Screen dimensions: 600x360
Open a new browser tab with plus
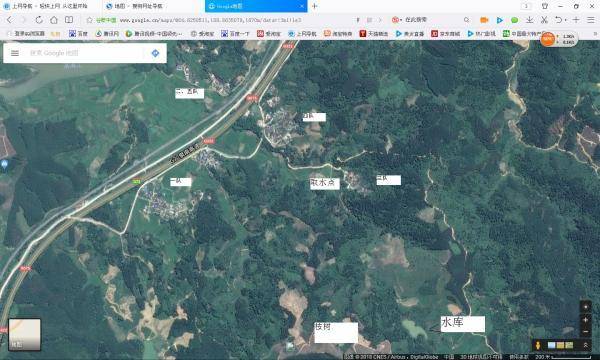[315, 6]
